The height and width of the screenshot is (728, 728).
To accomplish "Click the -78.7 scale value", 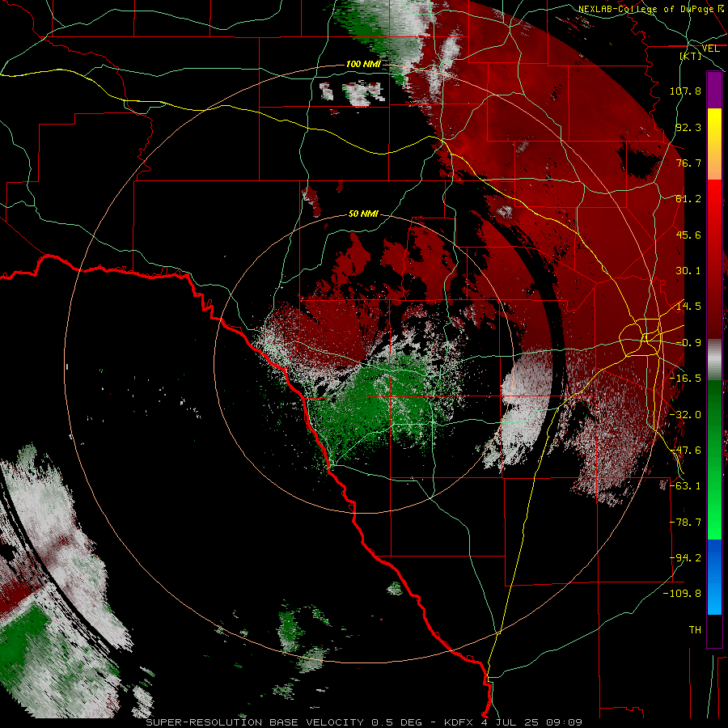I will coord(685,523).
